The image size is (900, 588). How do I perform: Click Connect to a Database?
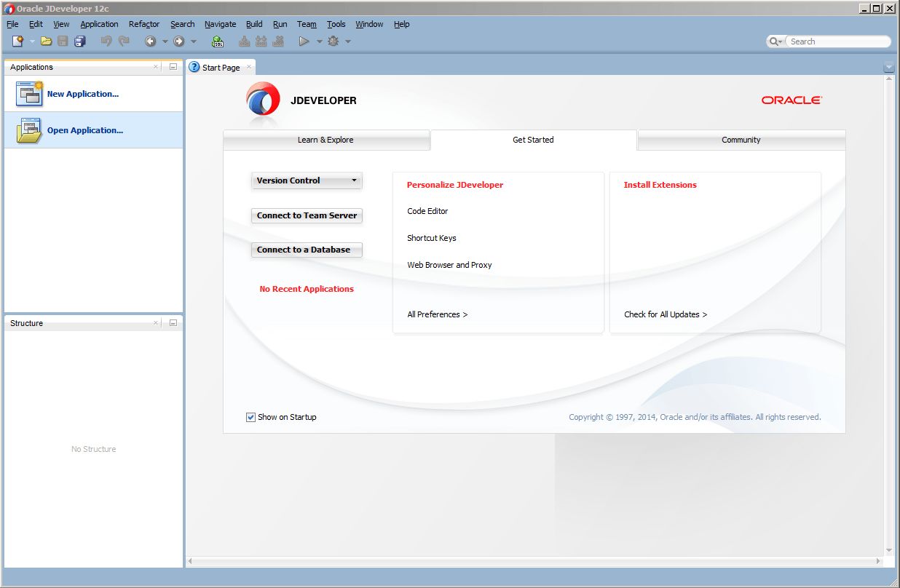pyautogui.click(x=306, y=250)
